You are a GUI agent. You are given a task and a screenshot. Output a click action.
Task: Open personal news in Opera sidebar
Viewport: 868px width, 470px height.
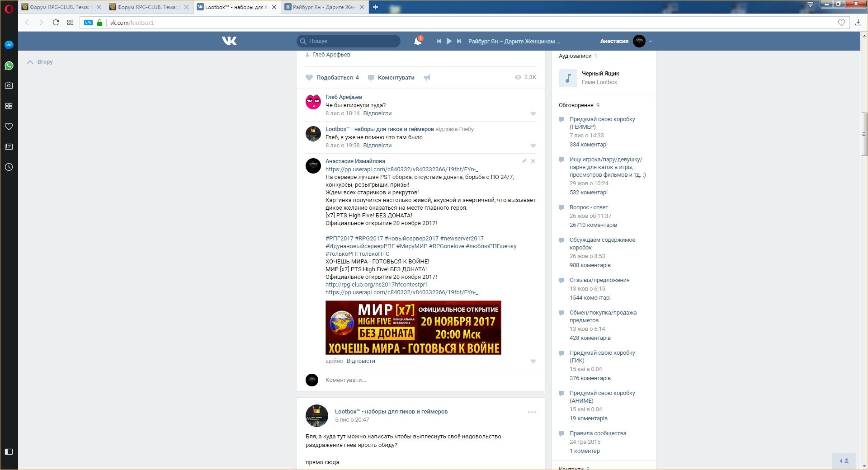[9, 147]
